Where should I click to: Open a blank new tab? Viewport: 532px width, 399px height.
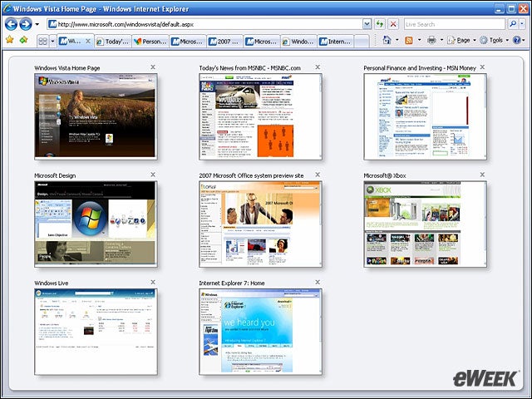362,42
